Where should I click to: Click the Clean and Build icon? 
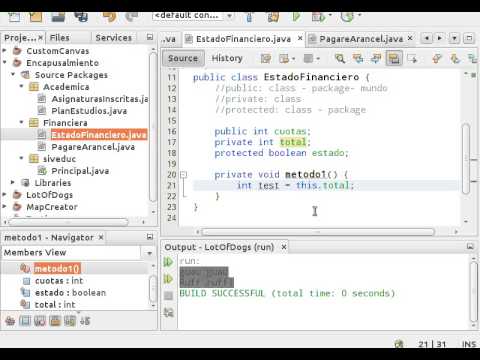(273, 16)
